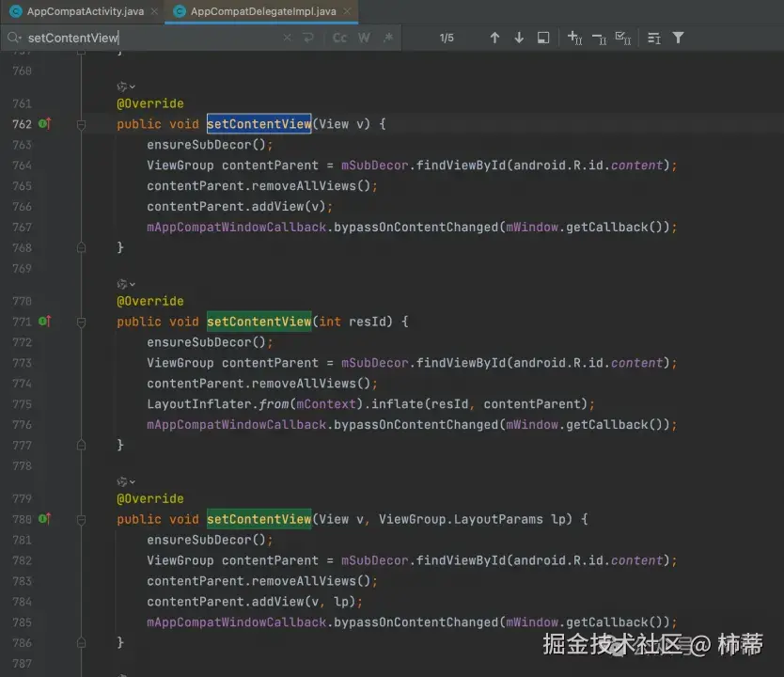This screenshot has width=784, height=677.
Task: Open the search filter options
Action: pyautogui.click(x=678, y=38)
